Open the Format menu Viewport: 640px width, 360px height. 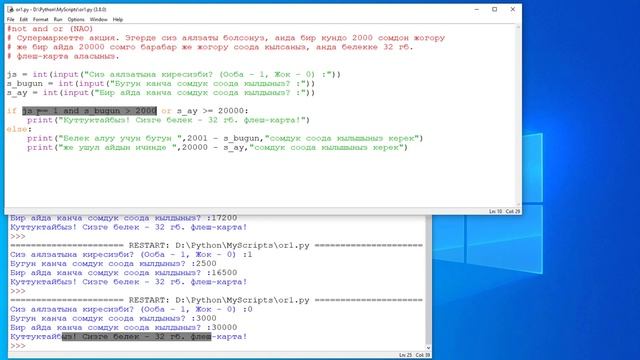tap(40, 19)
